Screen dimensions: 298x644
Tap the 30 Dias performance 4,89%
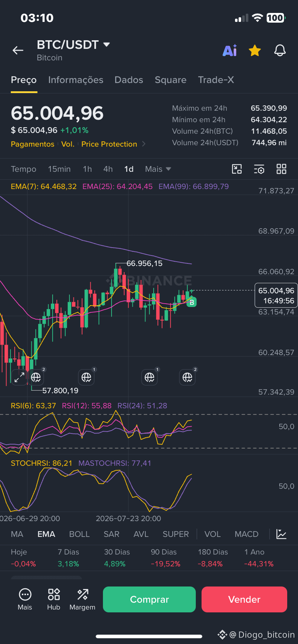click(x=115, y=564)
